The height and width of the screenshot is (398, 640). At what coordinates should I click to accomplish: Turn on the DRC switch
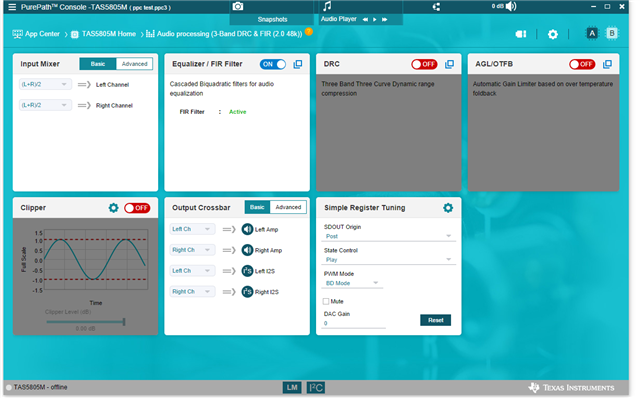tap(424, 64)
